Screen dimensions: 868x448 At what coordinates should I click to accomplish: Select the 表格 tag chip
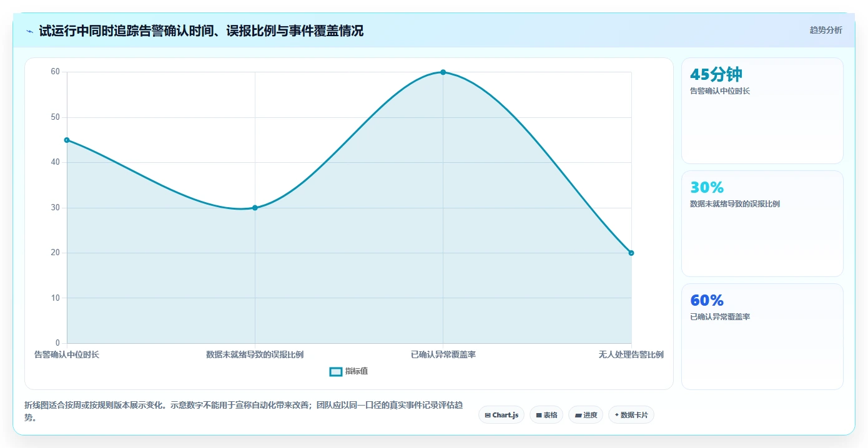[546, 415]
